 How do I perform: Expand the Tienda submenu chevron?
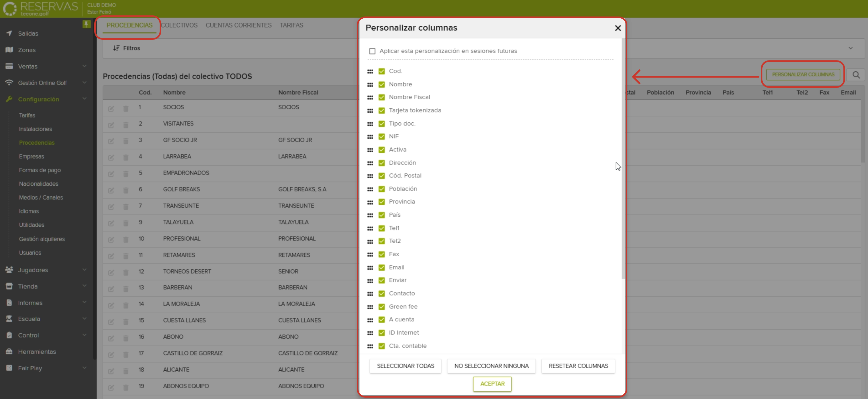[x=85, y=286]
